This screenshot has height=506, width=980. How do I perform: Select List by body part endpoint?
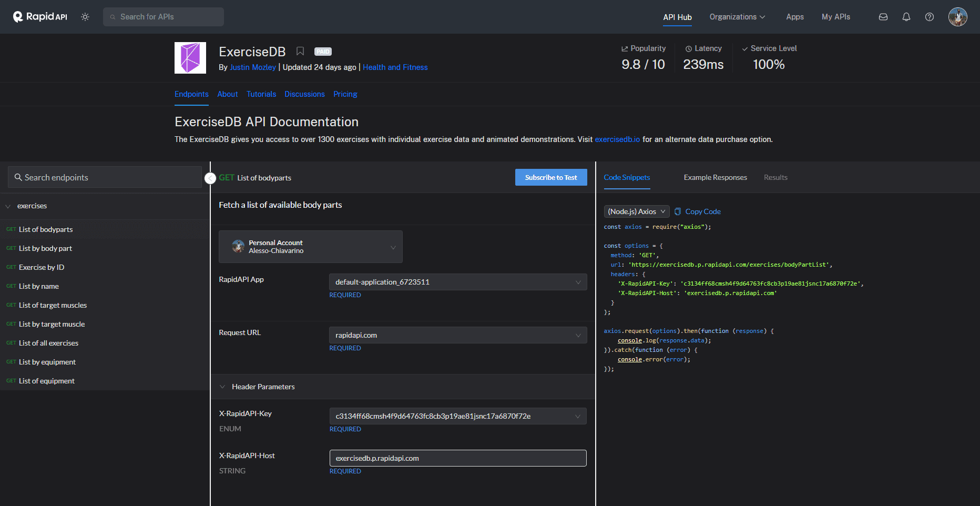tap(105, 248)
